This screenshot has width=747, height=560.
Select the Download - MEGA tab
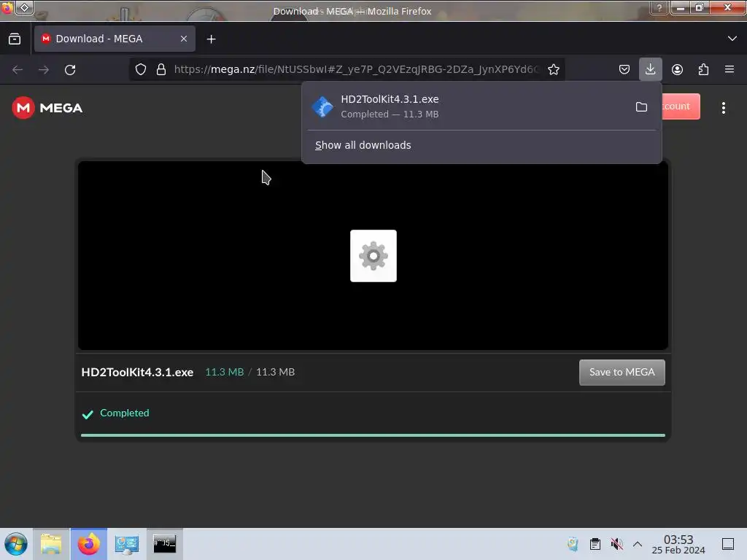pos(115,39)
